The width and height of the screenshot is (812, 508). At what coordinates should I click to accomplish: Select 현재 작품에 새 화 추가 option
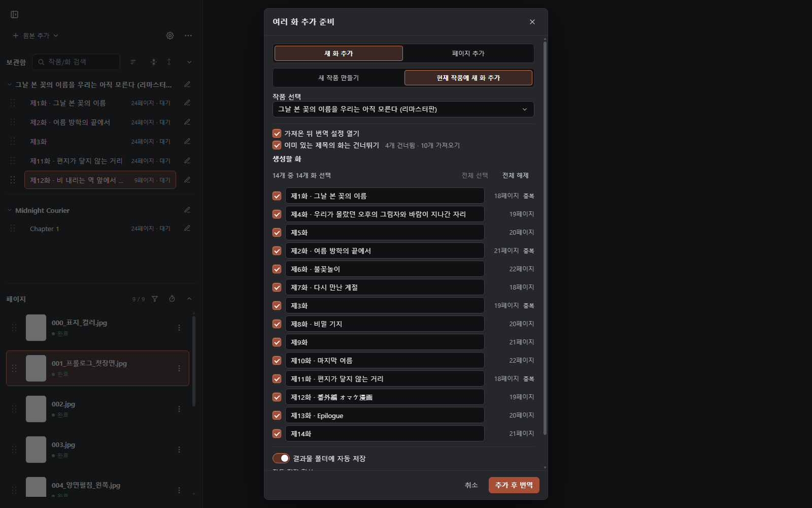coord(468,78)
